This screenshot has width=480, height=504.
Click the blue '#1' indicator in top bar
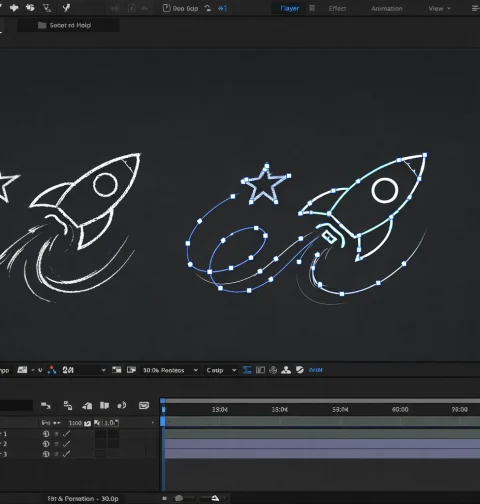[222, 8]
